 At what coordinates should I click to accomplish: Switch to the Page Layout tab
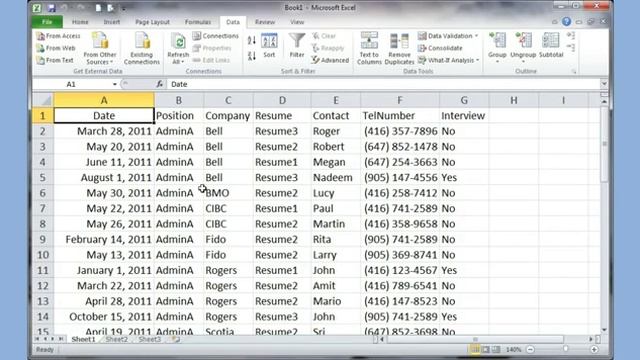[x=152, y=22]
